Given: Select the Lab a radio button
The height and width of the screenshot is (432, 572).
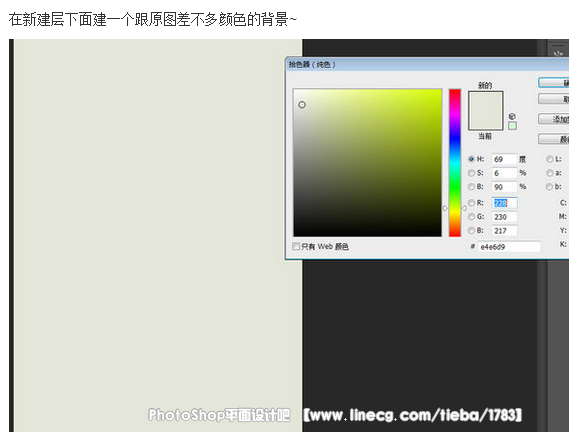Looking at the screenshot, I should [x=549, y=173].
